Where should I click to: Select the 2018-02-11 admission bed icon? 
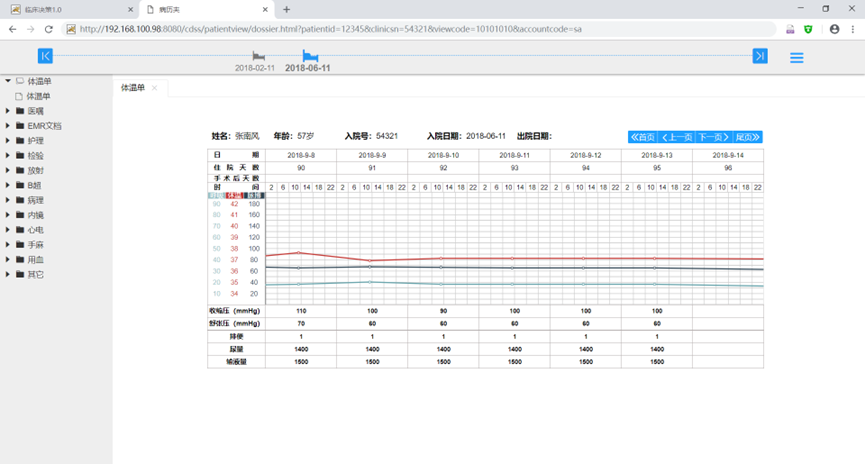258,56
